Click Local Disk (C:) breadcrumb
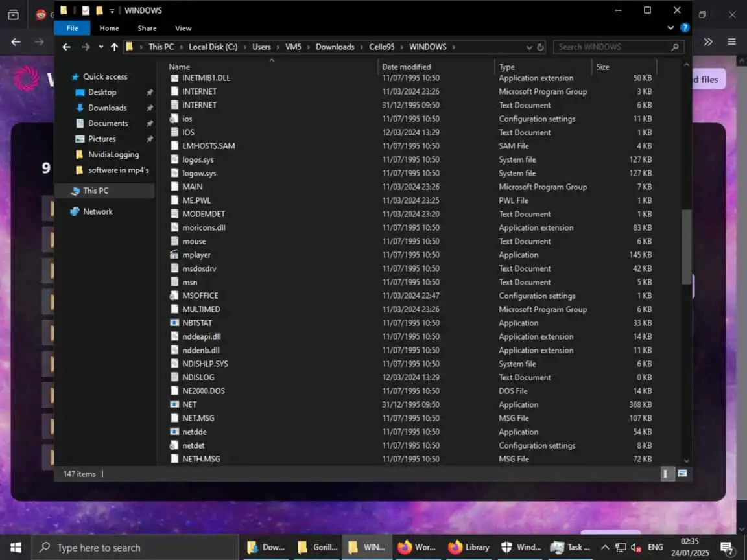 click(x=213, y=47)
